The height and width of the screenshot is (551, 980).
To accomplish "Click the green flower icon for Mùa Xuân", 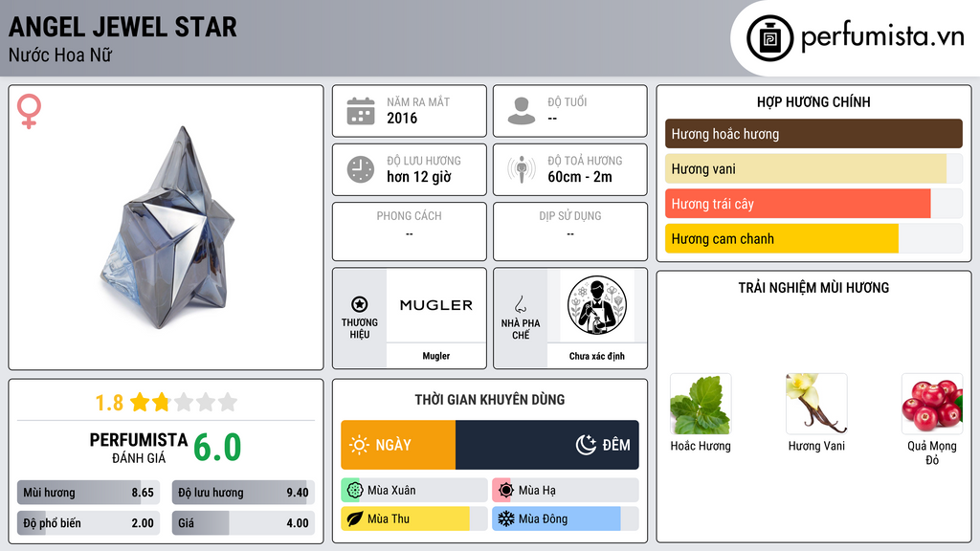I will point(354,491).
